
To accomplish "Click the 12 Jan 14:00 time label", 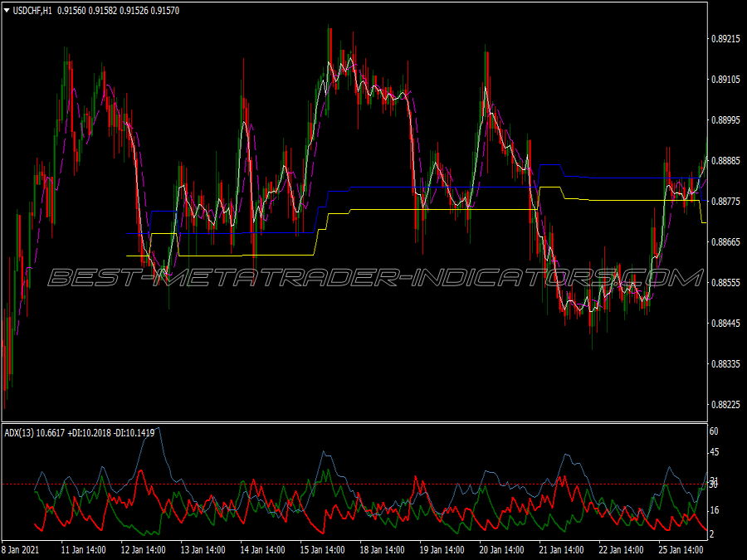I will [143, 549].
